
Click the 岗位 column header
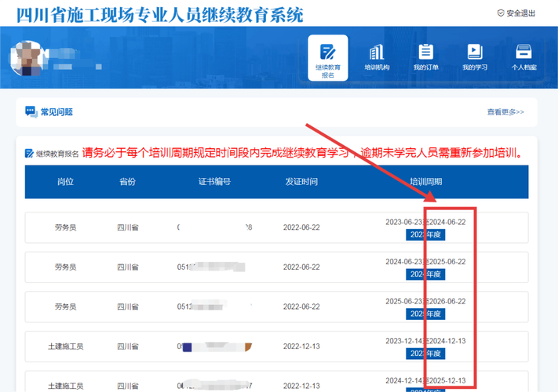[x=65, y=182]
